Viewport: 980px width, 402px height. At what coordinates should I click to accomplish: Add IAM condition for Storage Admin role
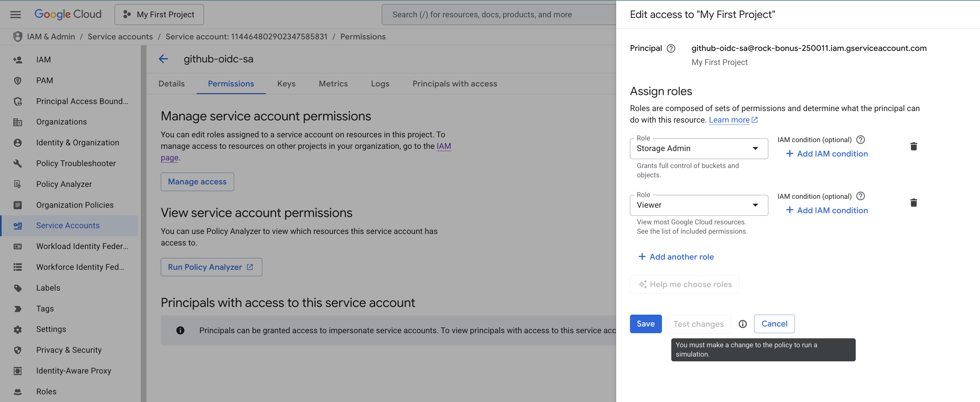coord(826,154)
